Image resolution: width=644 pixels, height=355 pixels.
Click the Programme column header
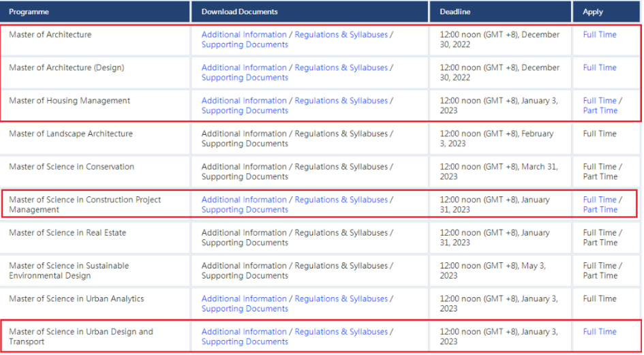[x=29, y=12]
